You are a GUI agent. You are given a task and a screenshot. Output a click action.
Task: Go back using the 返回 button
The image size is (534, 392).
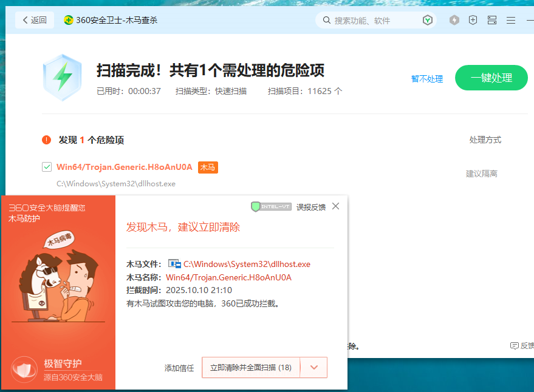click(x=35, y=20)
